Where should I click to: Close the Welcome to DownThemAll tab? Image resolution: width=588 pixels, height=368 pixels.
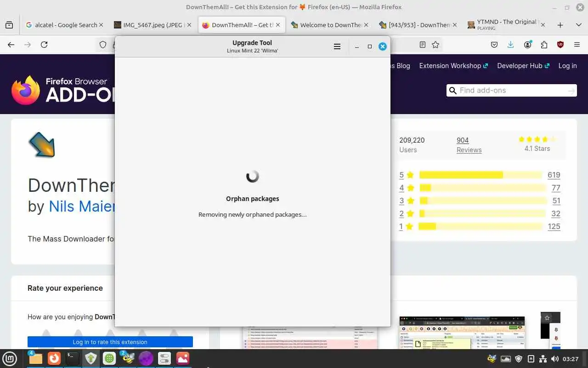[x=366, y=25]
